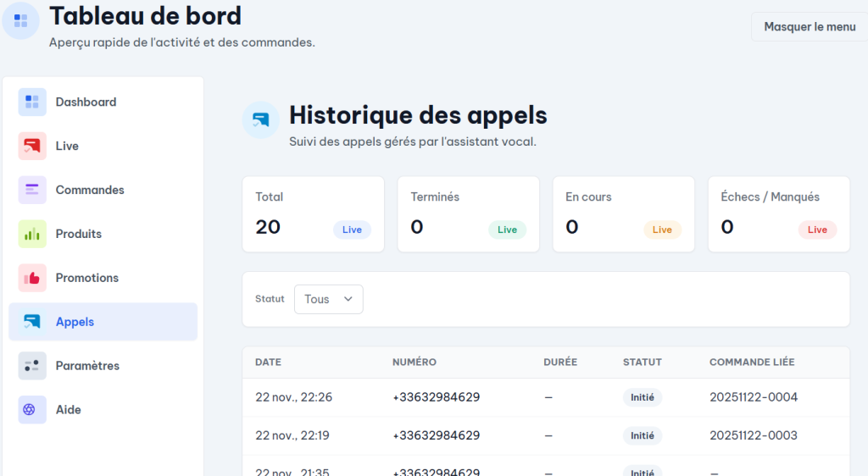This screenshot has width=868, height=476.
Task: Select the 22 nov., 22:26 call row
Action: pos(293,397)
